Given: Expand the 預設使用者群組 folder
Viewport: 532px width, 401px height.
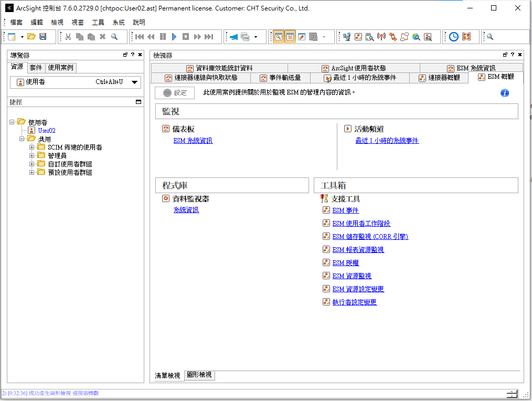Looking at the screenshot, I should 31,173.
